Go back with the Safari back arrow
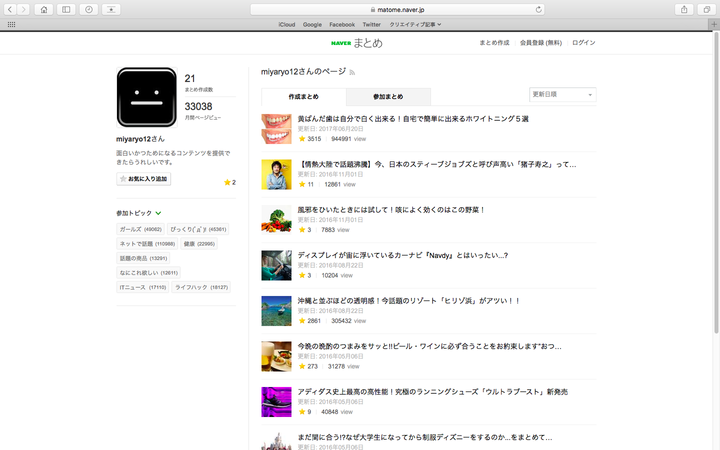 [10, 9]
